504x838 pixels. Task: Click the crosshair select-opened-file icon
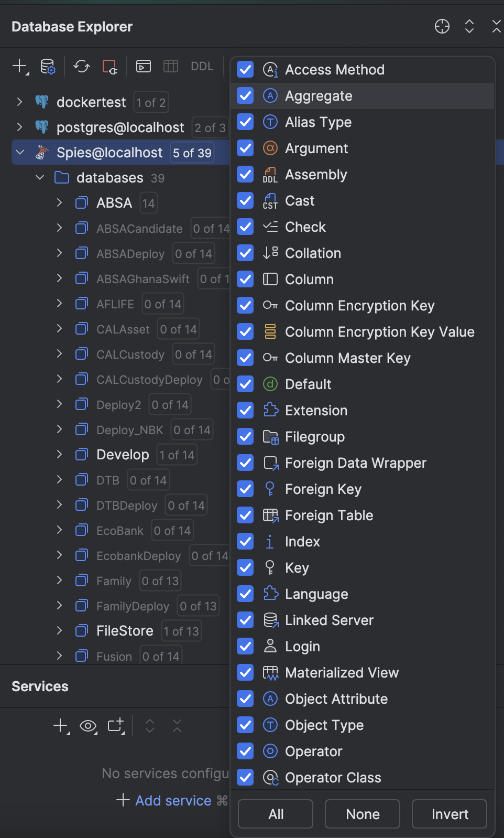[x=442, y=26]
